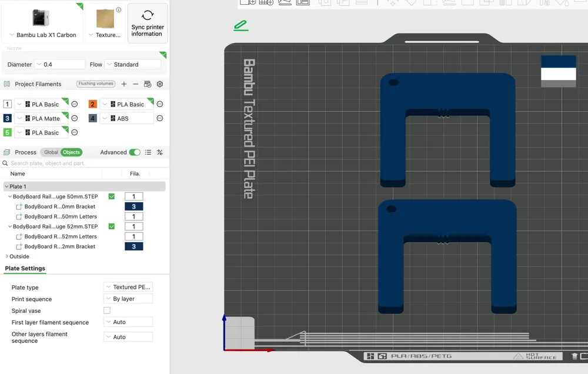Collapse BodyBoard Rail...uge 52mm.STEP node
This screenshot has height=374, width=588.
click(x=10, y=226)
